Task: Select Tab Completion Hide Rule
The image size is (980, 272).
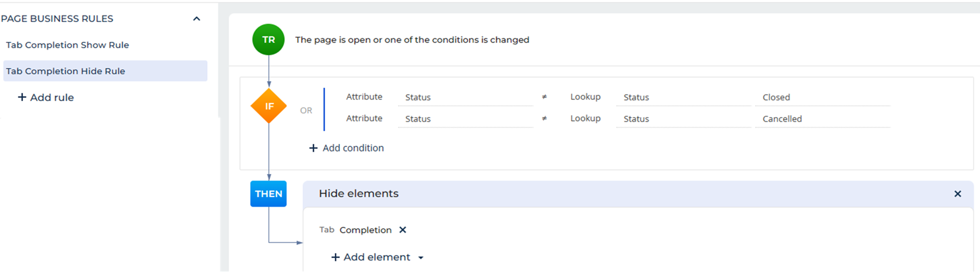Action: (x=105, y=71)
